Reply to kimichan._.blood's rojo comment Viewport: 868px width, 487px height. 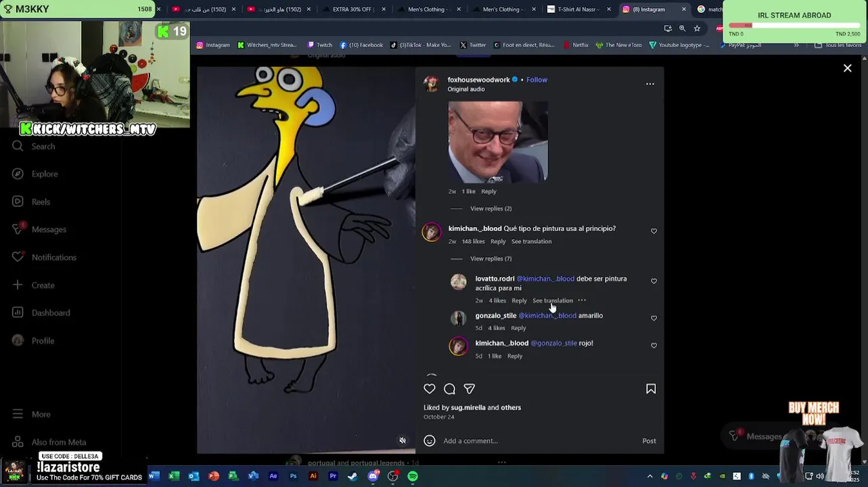515,356
